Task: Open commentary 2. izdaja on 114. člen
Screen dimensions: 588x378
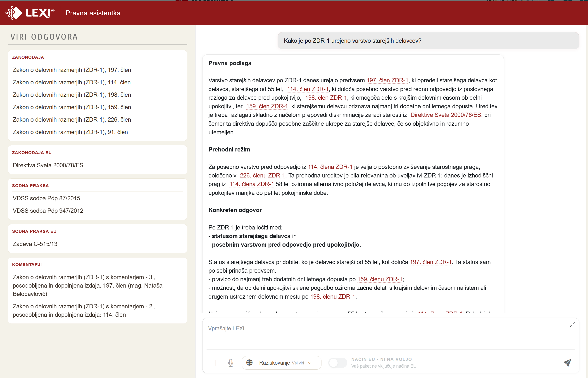Action: (x=84, y=310)
